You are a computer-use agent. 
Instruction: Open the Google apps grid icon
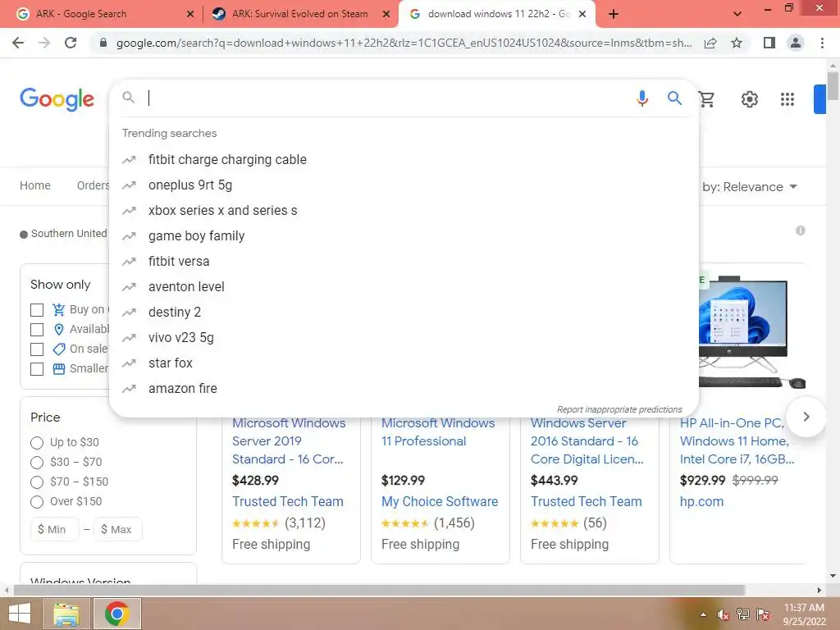click(x=787, y=99)
